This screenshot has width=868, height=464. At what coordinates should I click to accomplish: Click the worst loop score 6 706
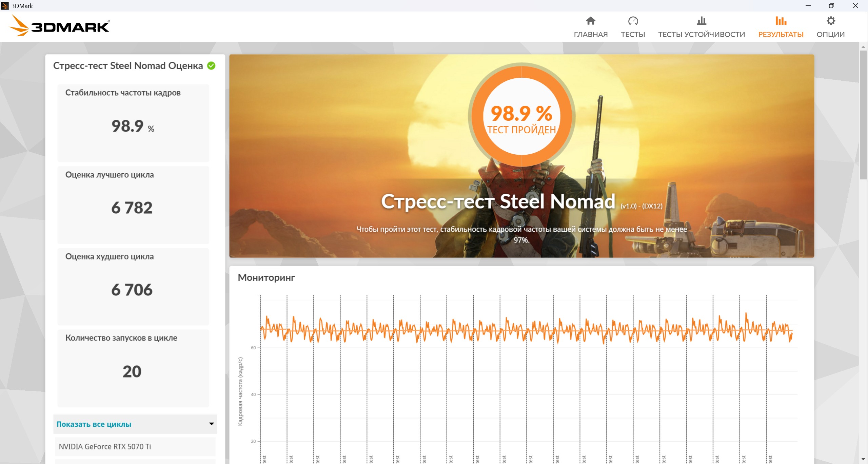coord(132,290)
